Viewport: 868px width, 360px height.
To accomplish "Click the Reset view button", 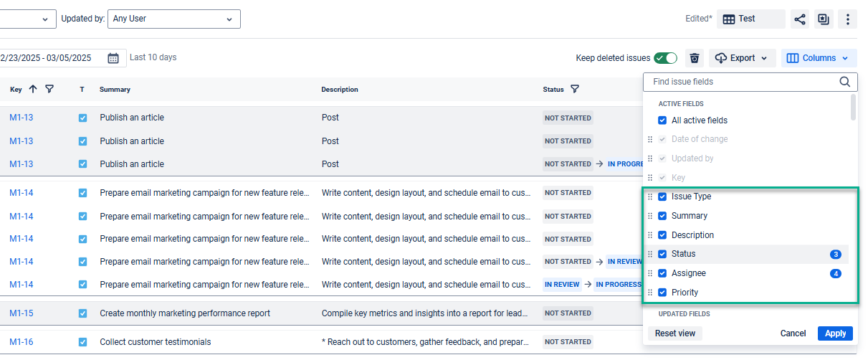I will (675, 333).
